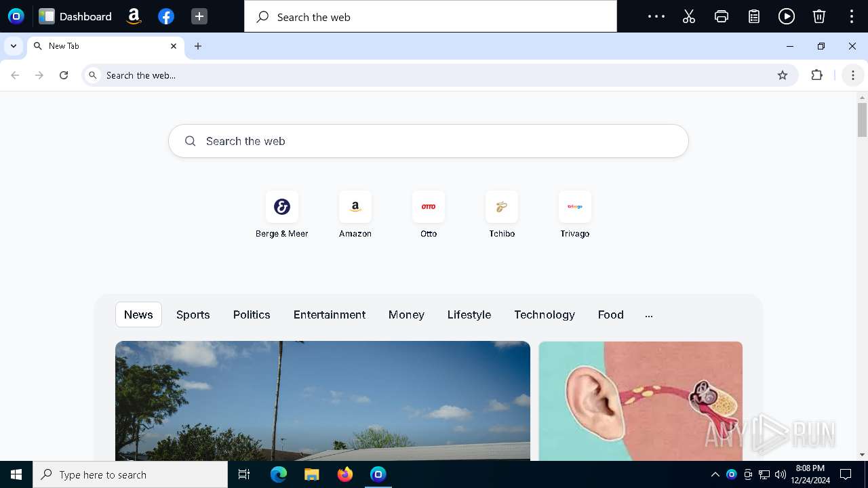Image resolution: width=868 pixels, height=488 pixels.
Task: Select the play media icon in top bar
Action: click(x=787, y=16)
